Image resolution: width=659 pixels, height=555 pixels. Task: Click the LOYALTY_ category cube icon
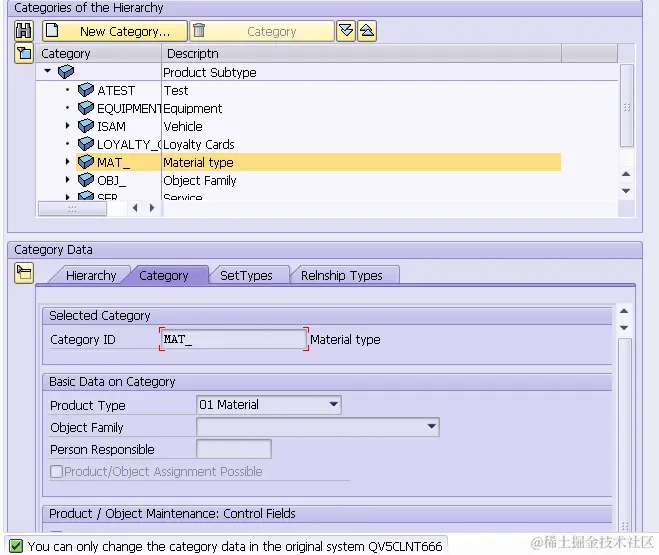(x=86, y=144)
